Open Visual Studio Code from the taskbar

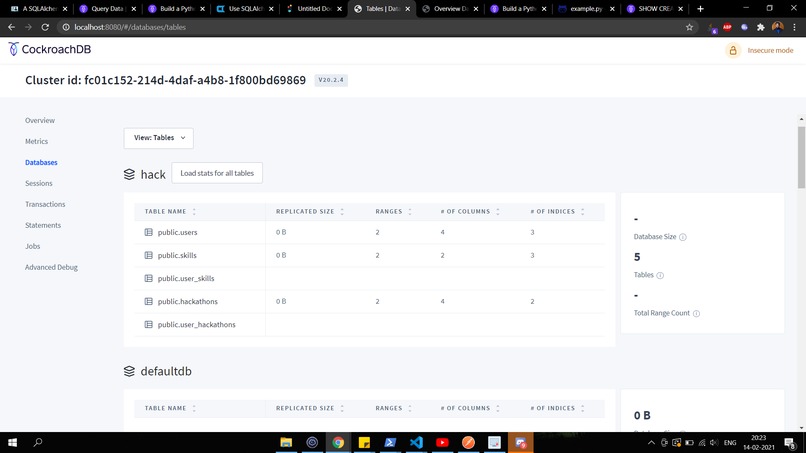click(416, 442)
